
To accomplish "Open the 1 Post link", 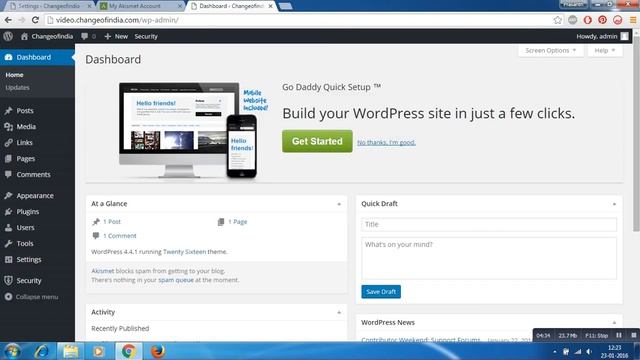I will 112,222.
